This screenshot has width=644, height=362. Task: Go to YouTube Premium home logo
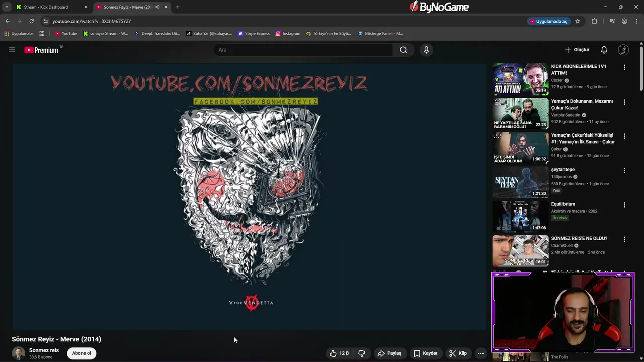41,50
